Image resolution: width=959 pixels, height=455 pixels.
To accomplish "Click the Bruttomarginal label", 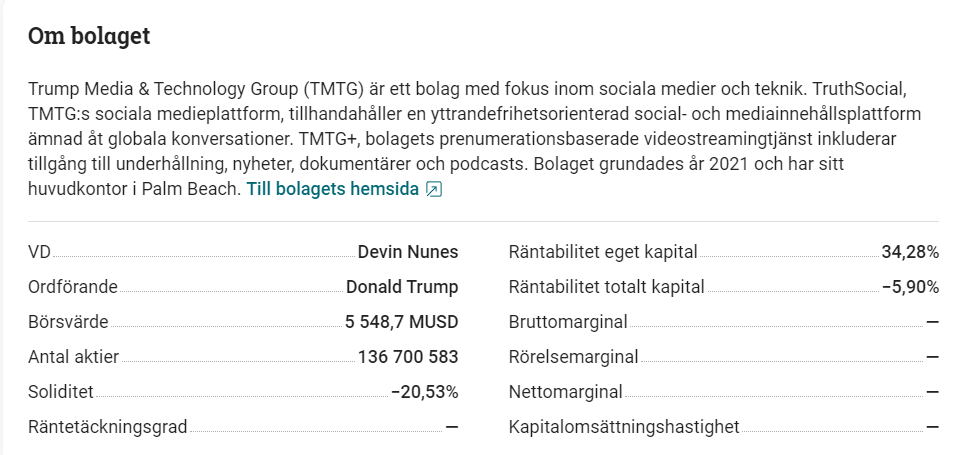I will point(568,322).
